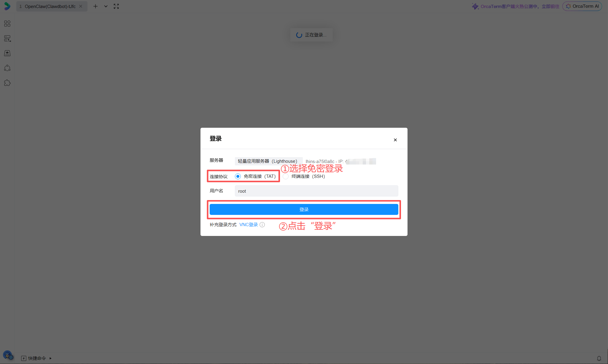Select the 终端连接（SSH） radio button
This screenshot has height=364, width=608.
[285, 176]
